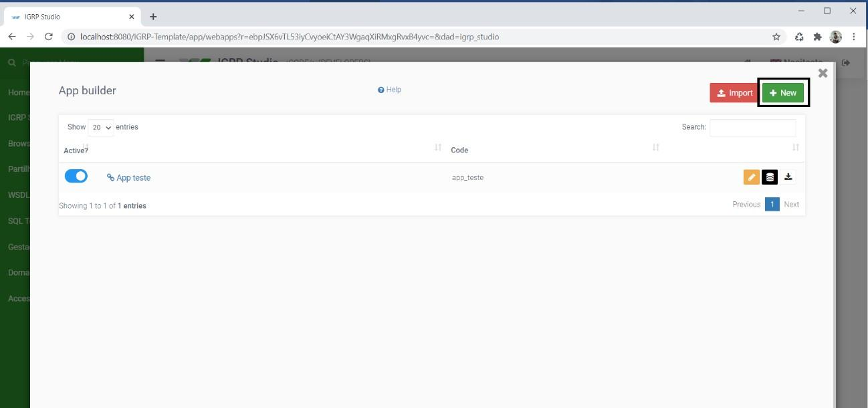Open the Help link
868x408 pixels.
(x=389, y=90)
